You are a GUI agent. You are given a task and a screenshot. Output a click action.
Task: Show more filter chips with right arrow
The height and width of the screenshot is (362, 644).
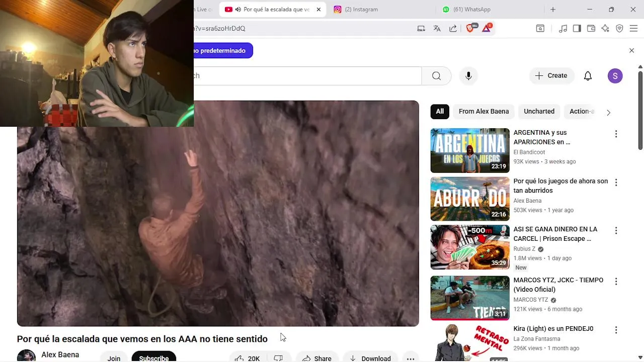(x=608, y=112)
